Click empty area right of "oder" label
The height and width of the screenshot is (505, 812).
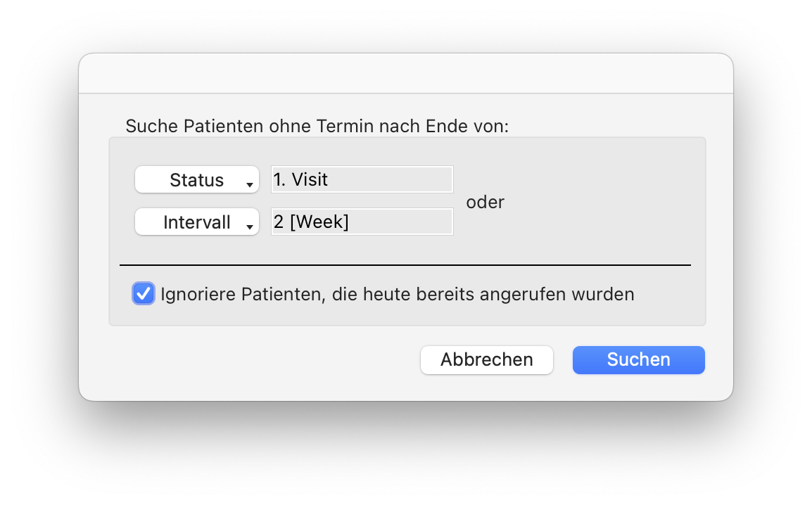tap(598, 203)
